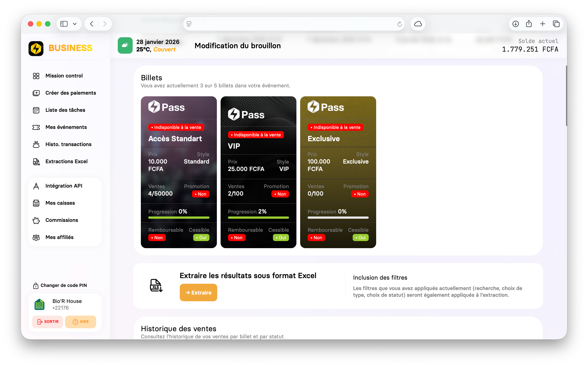This screenshot has height=367, width=588.
Task: Open the AIDE help button
Action: click(x=80, y=322)
